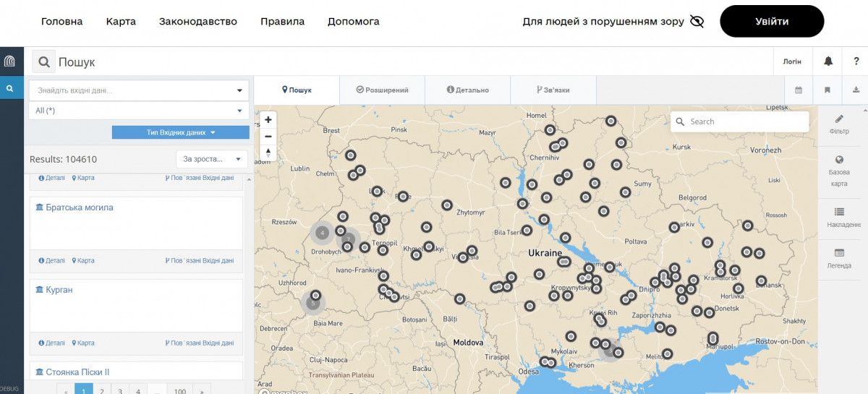The image size is (868, 394).
Task: Click the download icon in tab bar
Action: coord(856,90)
